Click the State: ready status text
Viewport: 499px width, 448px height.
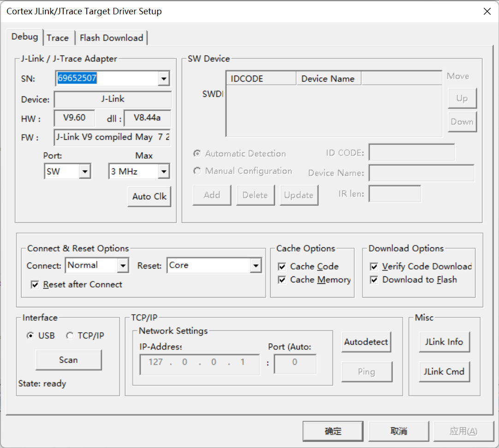point(42,383)
